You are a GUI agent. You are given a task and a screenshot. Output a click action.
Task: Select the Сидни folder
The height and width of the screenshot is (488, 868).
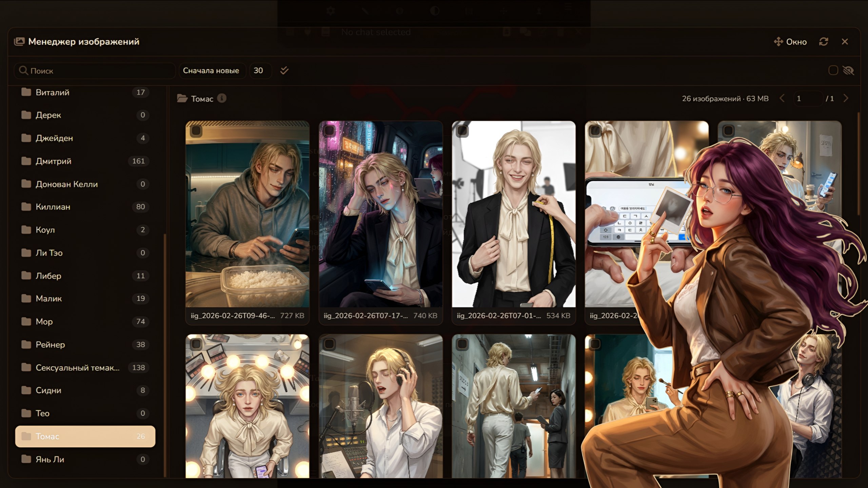[x=85, y=390]
